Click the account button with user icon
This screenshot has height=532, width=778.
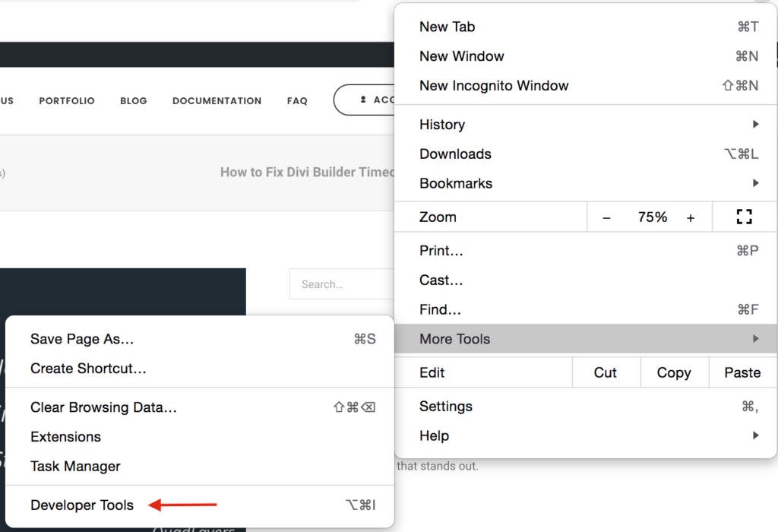click(365, 100)
